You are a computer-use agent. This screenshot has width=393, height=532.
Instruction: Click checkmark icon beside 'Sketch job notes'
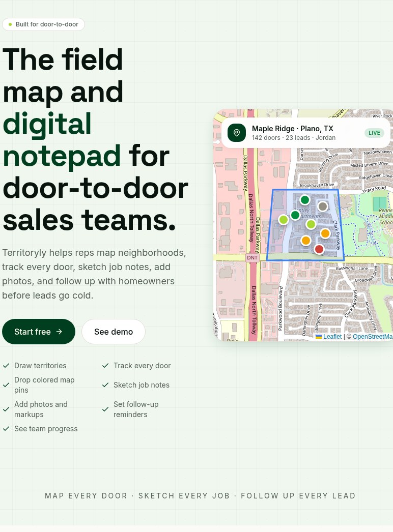pos(105,385)
